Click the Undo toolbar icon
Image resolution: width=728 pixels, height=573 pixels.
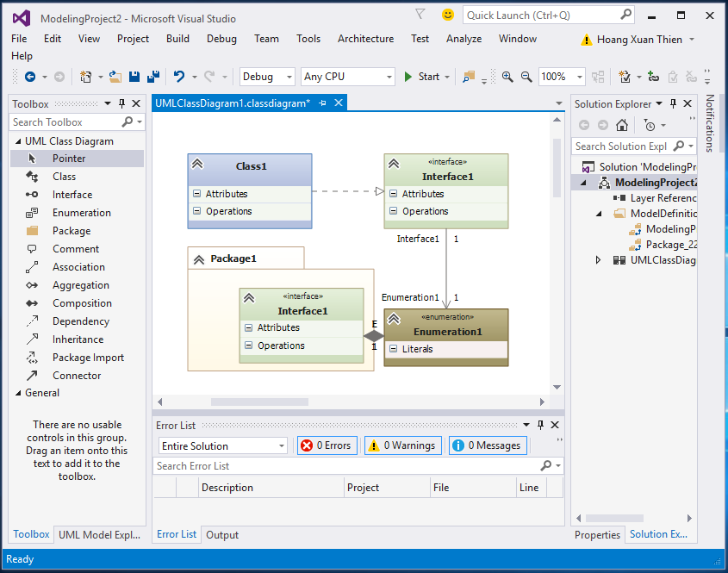pyautogui.click(x=179, y=76)
